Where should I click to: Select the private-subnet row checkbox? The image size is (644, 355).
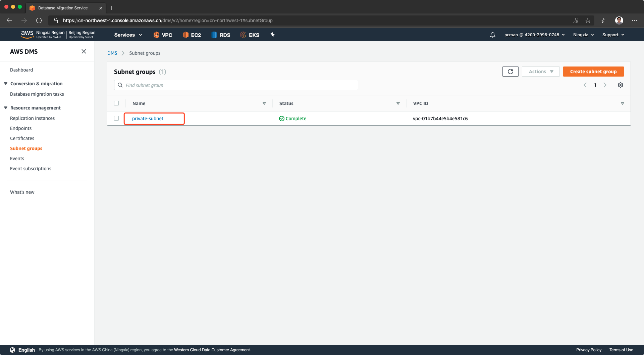(x=116, y=118)
